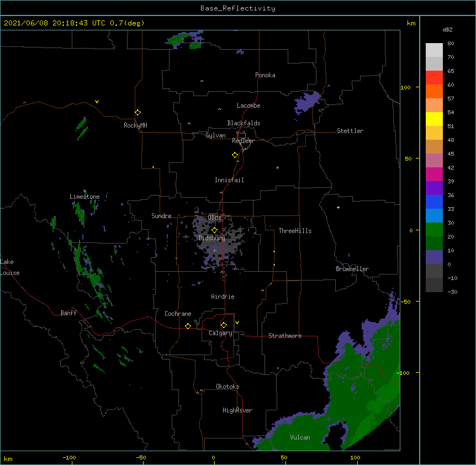Click the red 65 dBZ legend swatch
Viewport: 476px width, 465px height.
pos(434,78)
